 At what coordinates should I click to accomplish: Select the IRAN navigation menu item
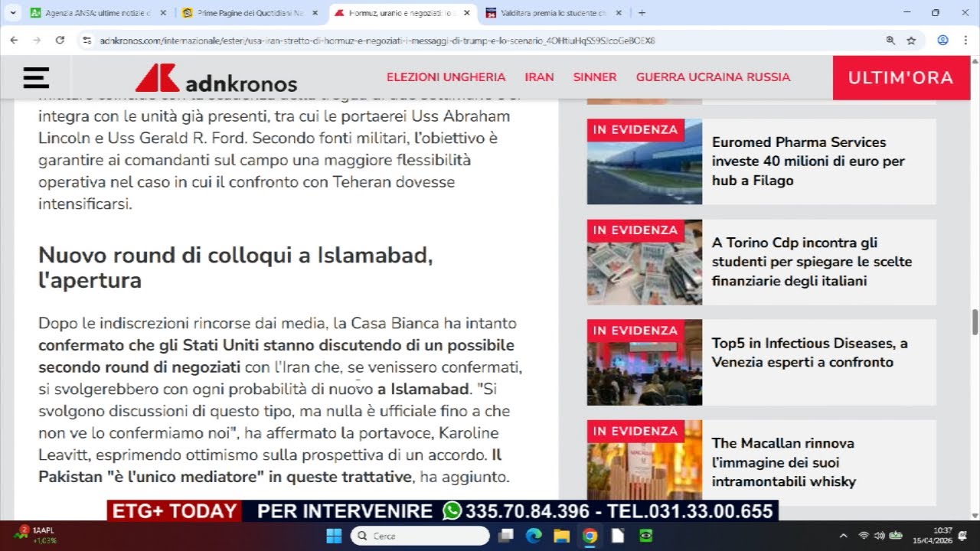[x=540, y=77]
